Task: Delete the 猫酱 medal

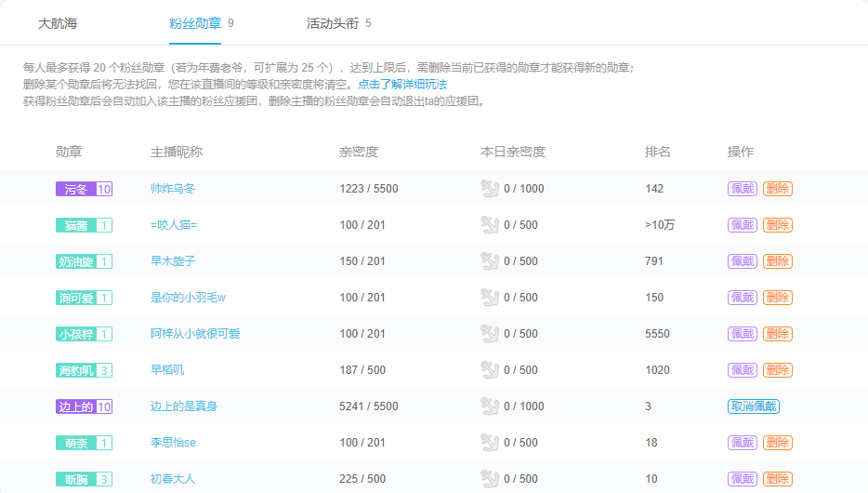Action: (x=778, y=225)
